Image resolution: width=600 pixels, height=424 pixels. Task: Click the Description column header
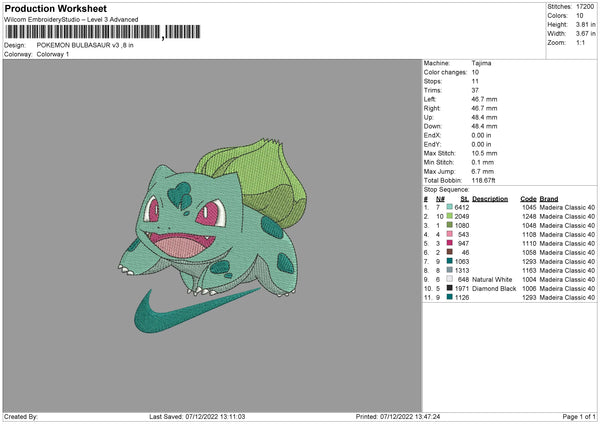pos(490,199)
